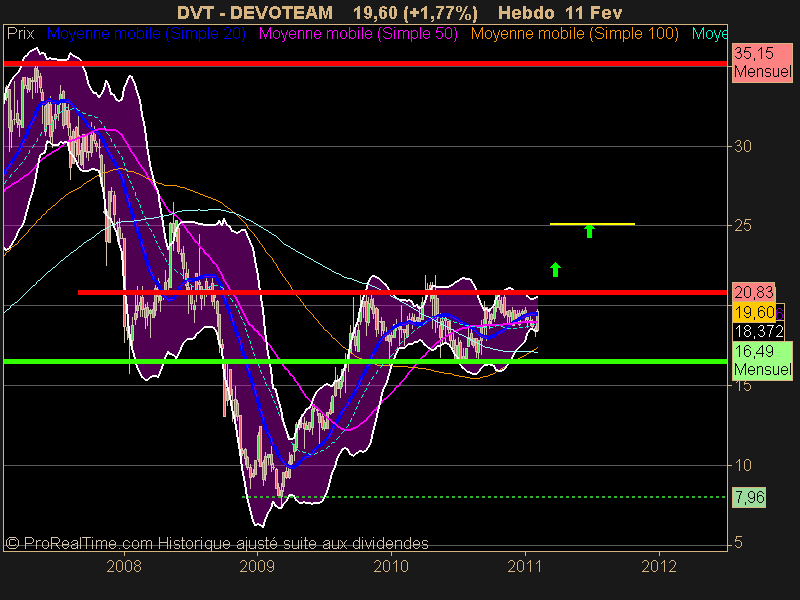Click the 15 price axis label
Image resolution: width=800 pixels, height=600 pixels.
pyautogui.click(x=743, y=386)
